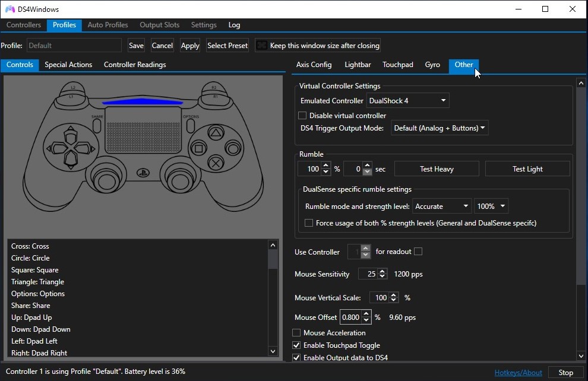
Task: Open the Accurate rumble mode dropdown
Action: [441, 206]
